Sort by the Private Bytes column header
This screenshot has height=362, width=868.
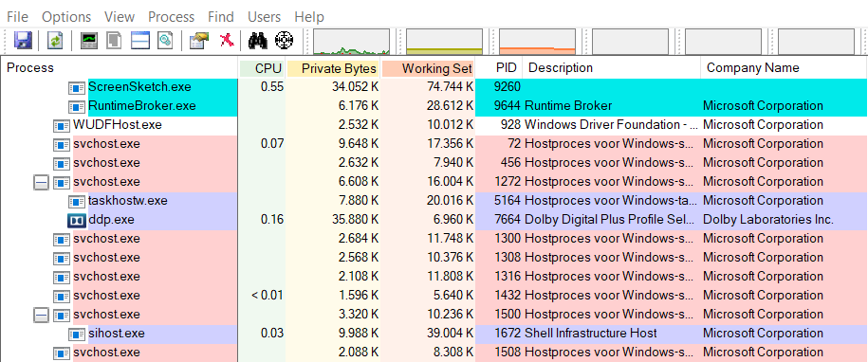334,68
